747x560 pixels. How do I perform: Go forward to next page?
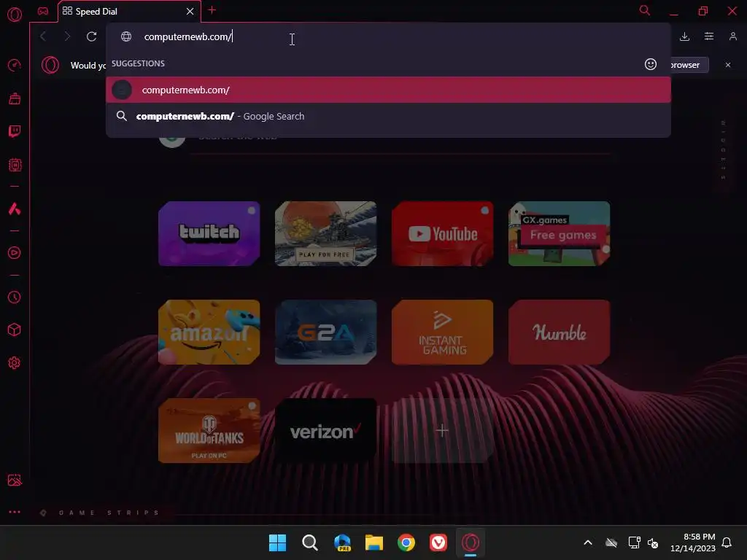67,36
